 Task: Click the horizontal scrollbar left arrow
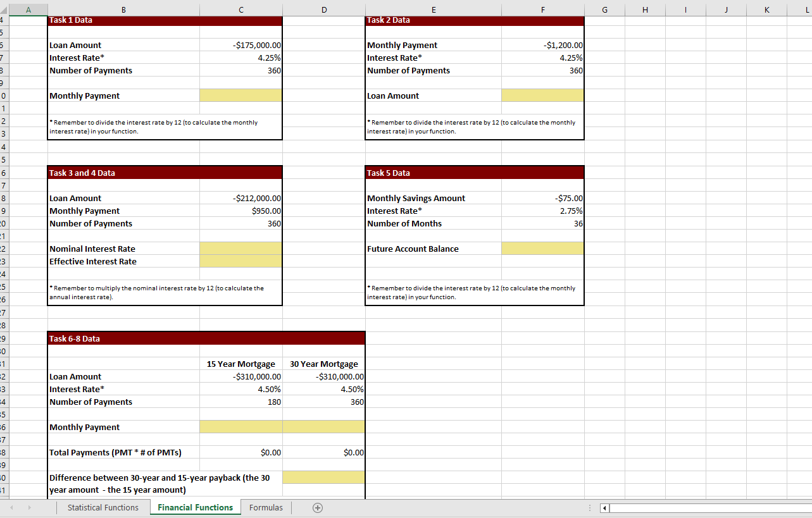pyautogui.click(x=603, y=507)
